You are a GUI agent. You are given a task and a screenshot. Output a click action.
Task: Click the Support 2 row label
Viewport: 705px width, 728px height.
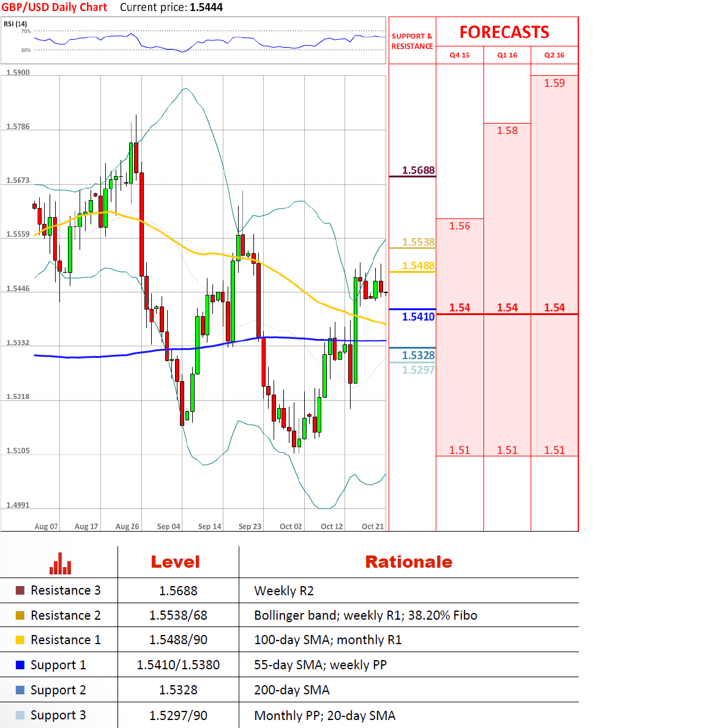point(58,691)
